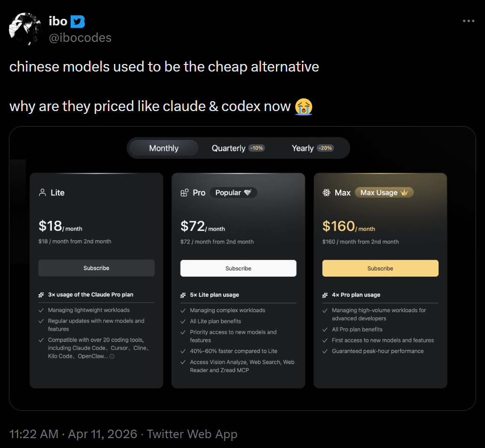Click the Lite plan person icon
485x448 pixels.
click(42, 192)
